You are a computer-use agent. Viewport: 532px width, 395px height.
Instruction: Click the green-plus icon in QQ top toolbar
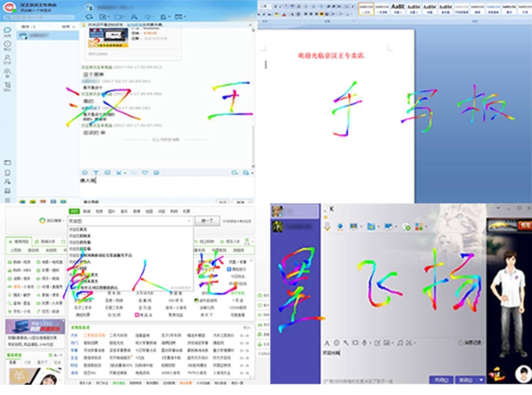tap(407, 226)
